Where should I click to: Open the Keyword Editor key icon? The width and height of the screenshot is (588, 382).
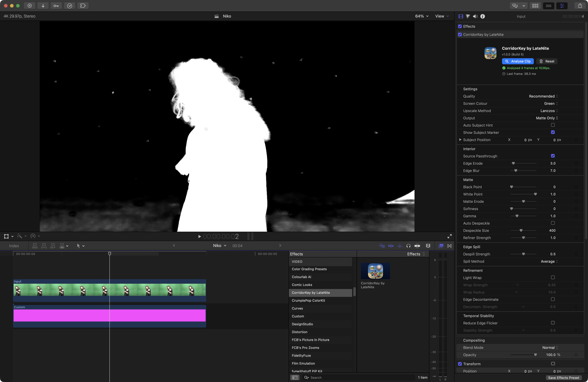(56, 6)
